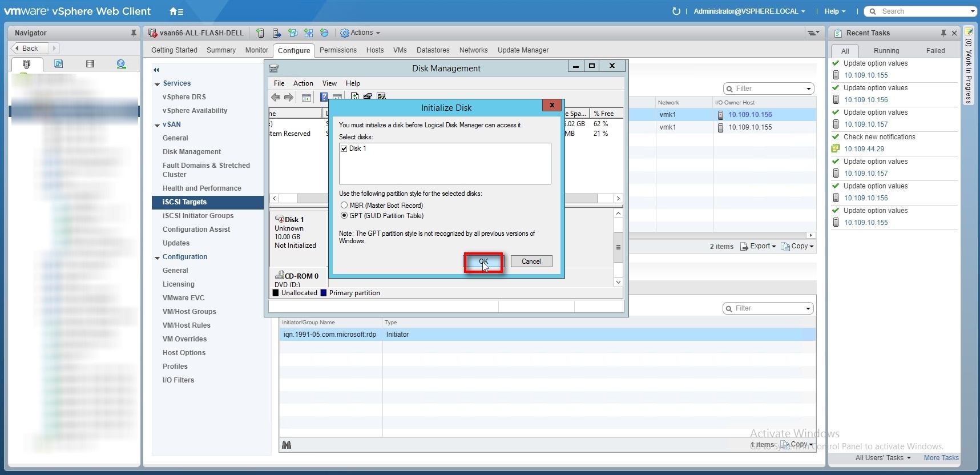The height and width of the screenshot is (475, 980).
Task: Collapse the vSAN section
Action: coord(157,125)
